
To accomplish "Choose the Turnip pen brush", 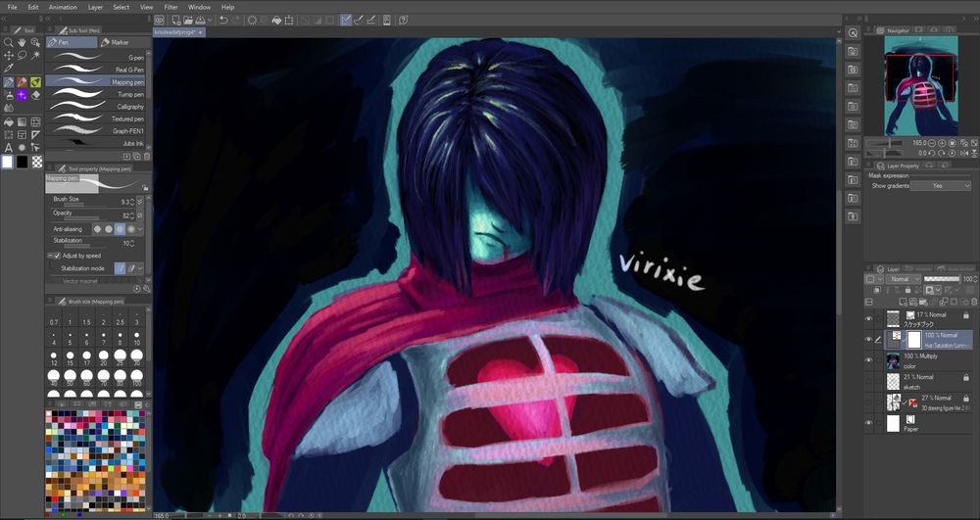I will point(97,94).
